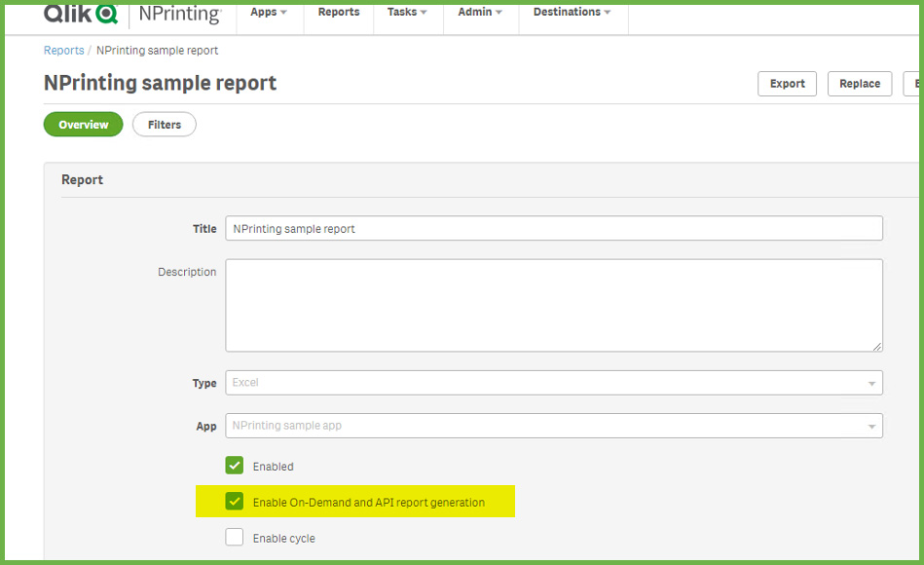Open the Apps dropdown menu
This screenshot has width=924, height=565.
(269, 12)
